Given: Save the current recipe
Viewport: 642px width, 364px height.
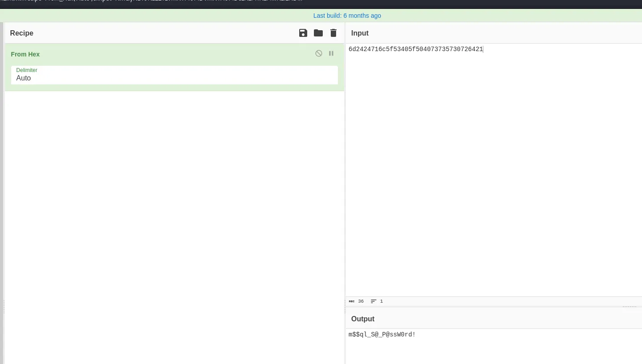Looking at the screenshot, I should (x=303, y=33).
